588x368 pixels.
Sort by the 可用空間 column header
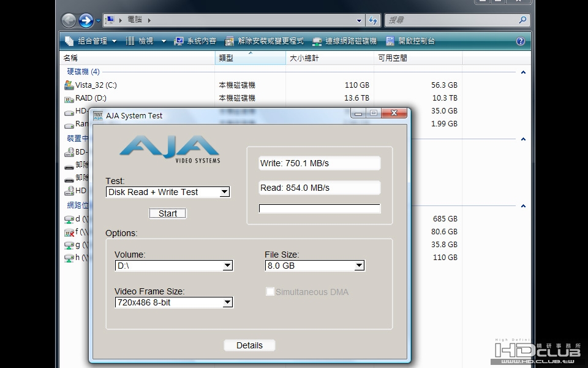tap(418, 58)
